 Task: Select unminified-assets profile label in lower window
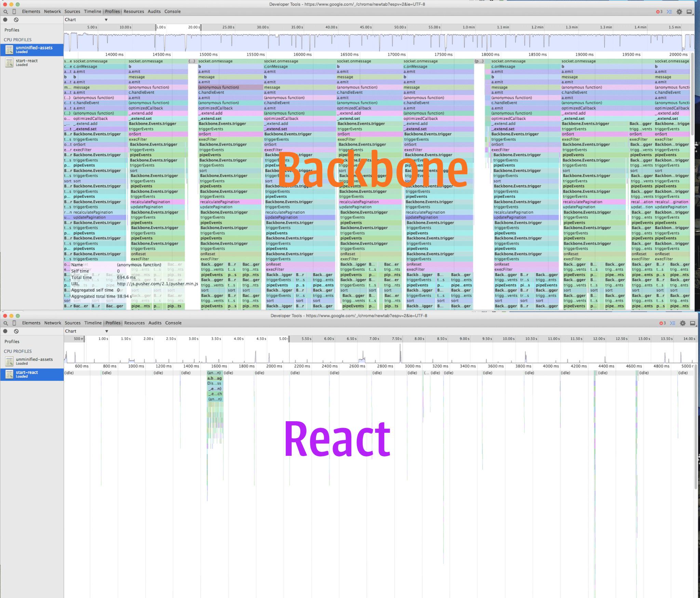pos(34,359)
